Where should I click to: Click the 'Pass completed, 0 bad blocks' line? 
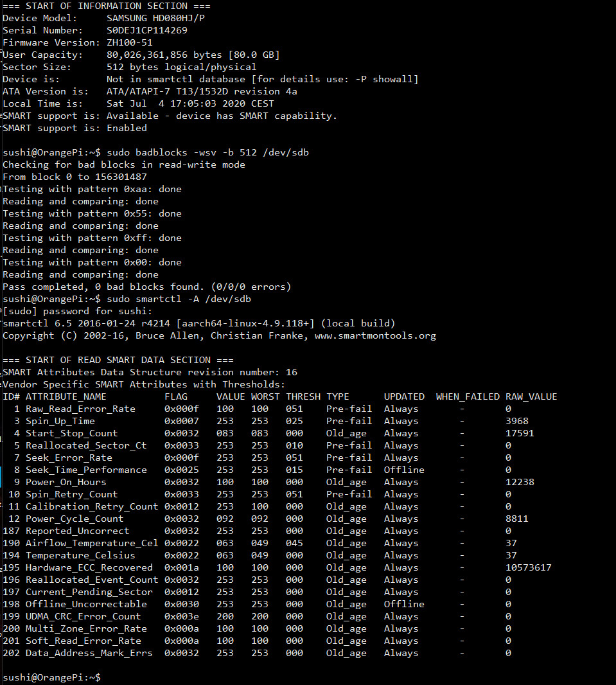(x=146, y=287)
